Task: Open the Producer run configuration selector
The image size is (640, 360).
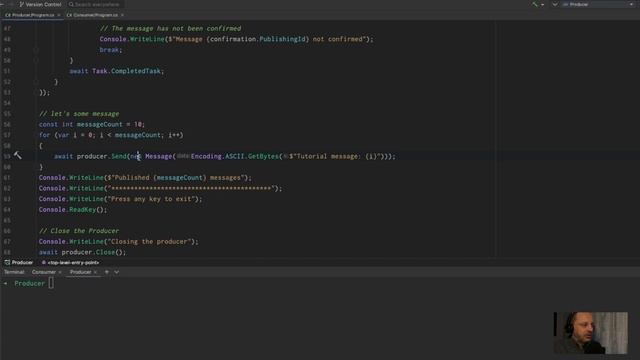Action: click(598, 4)
